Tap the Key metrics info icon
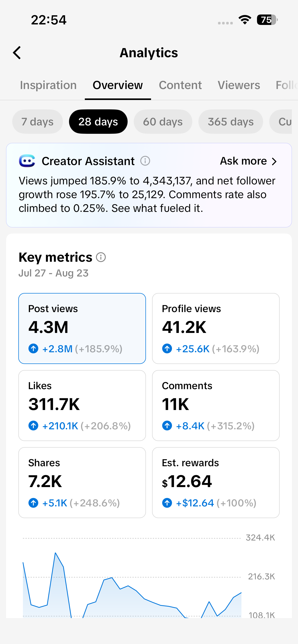298x644 pixels. tap(101, 257)
